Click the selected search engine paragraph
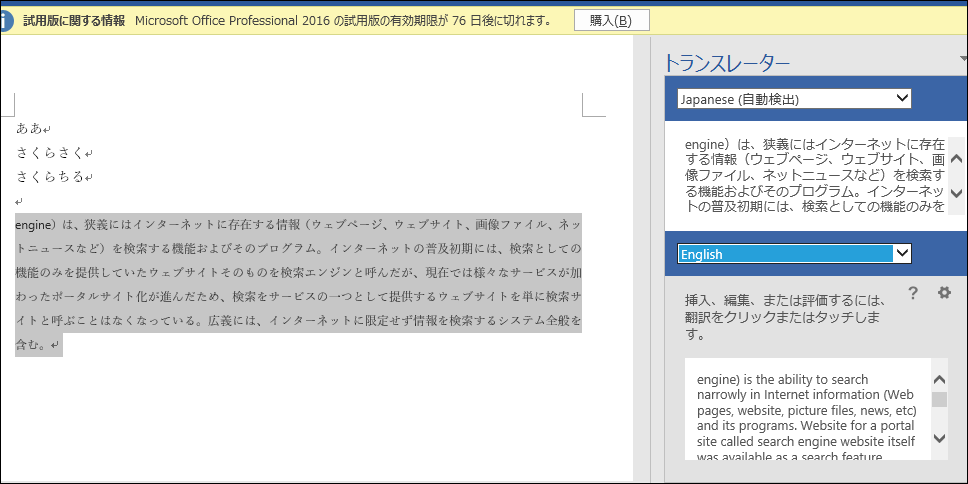Screen dimensions: 968x484 pyautogui.click(x=298, y=284)
